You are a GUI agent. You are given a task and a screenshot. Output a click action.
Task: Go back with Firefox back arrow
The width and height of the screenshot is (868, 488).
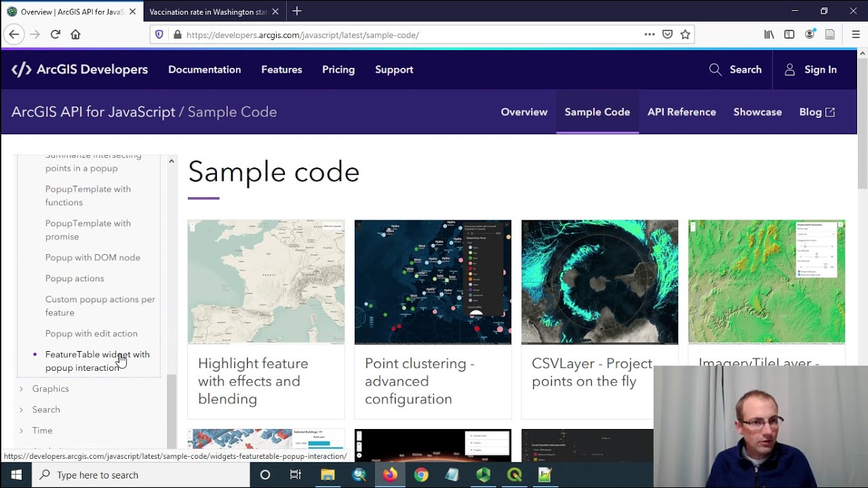pyautogui.click(x=14, y=35)
